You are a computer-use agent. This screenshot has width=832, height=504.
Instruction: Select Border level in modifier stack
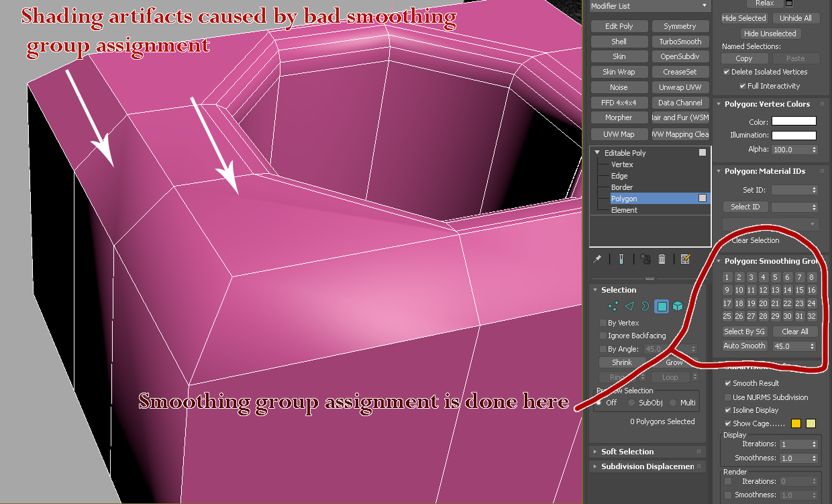(x=622, y=187)
